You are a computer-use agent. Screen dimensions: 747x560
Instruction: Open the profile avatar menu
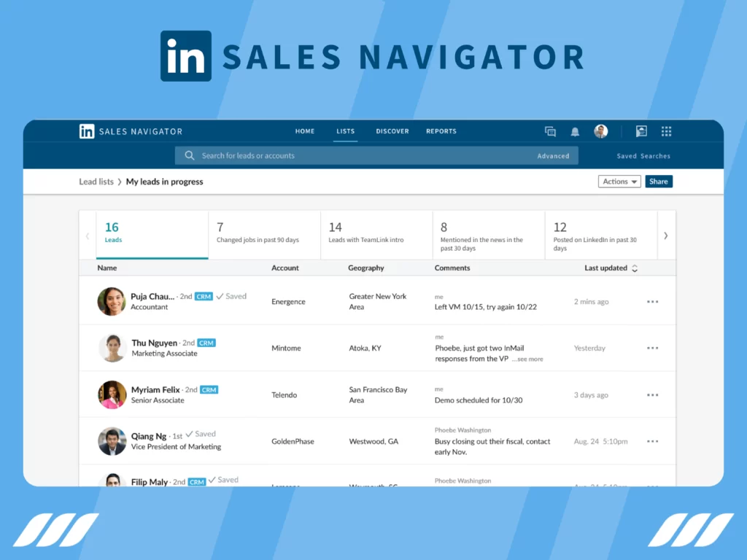coord(601,131)
